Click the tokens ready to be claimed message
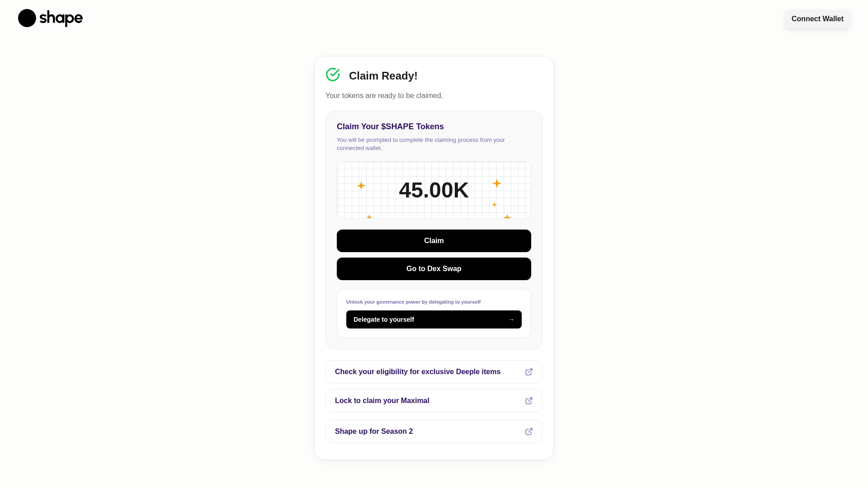868x488 pixels. [384, 95]
